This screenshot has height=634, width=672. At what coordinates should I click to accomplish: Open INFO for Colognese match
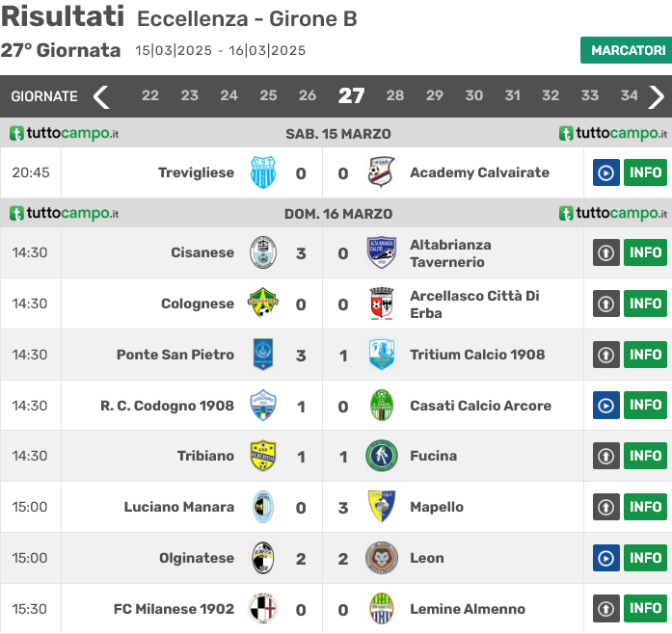pos(645,304)
